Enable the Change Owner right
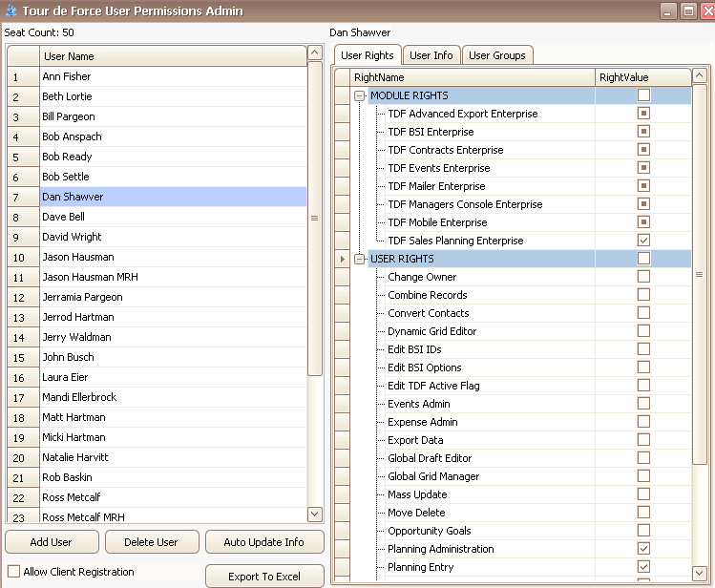This screenshot has width=715, height=588. point(643,277)
